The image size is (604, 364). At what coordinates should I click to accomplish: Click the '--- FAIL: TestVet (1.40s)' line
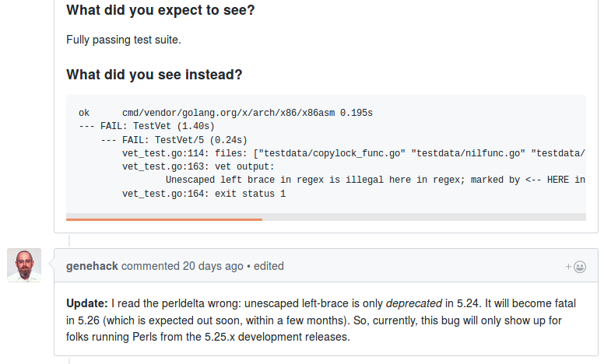pos(146,126)
